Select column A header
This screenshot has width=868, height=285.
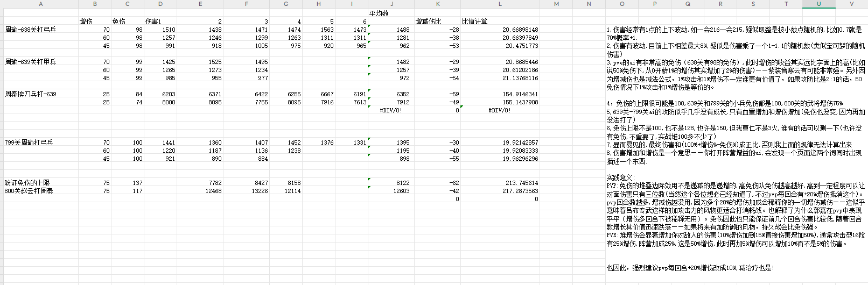[x=41, y=4]
